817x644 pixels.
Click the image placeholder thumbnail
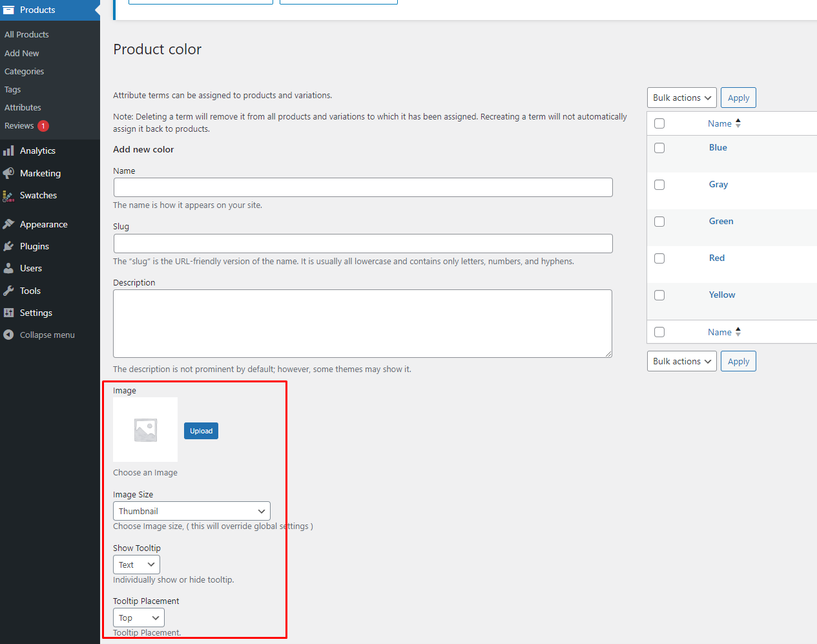tap(145, 430)
